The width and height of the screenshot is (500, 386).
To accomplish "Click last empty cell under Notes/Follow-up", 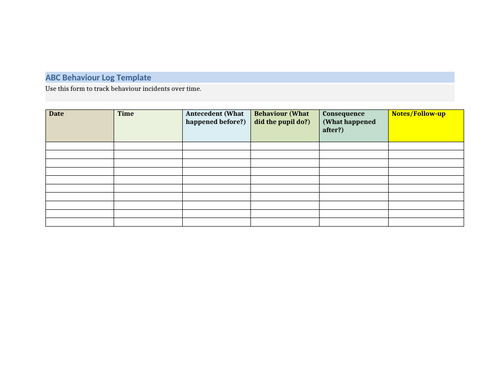I will [426, 222].
